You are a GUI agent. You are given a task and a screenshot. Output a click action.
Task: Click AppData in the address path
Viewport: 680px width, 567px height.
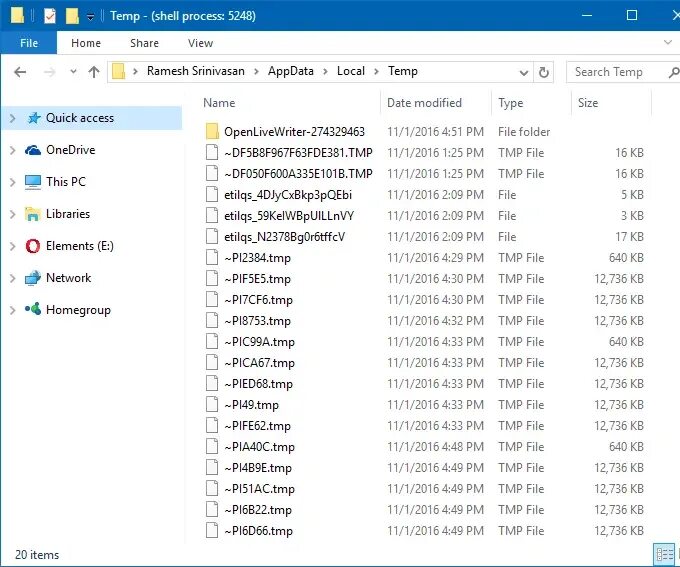pyautogui.click(x=291, y=71)
